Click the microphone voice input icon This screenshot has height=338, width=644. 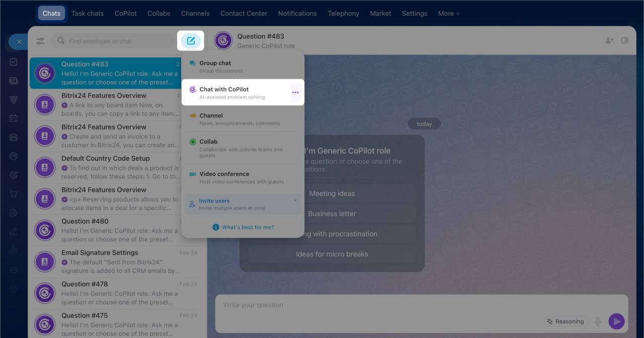pyautogui.click(x=598, y=321)
